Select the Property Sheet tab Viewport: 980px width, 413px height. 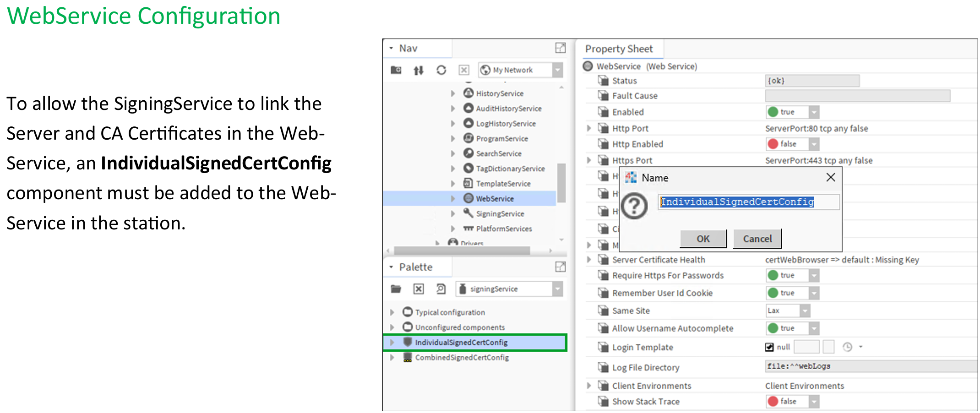[x=619, y=49]
